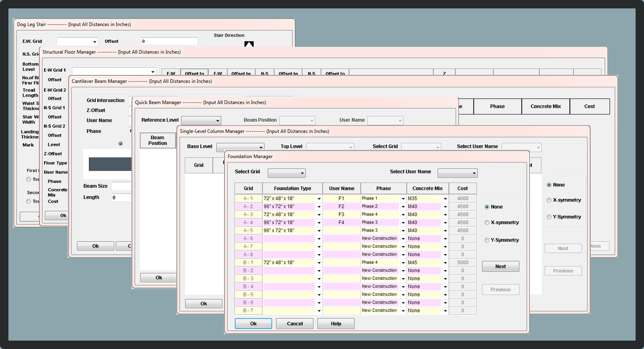
Task: Click Phase header in Foundation Manager
Action: tap(384, 188)
